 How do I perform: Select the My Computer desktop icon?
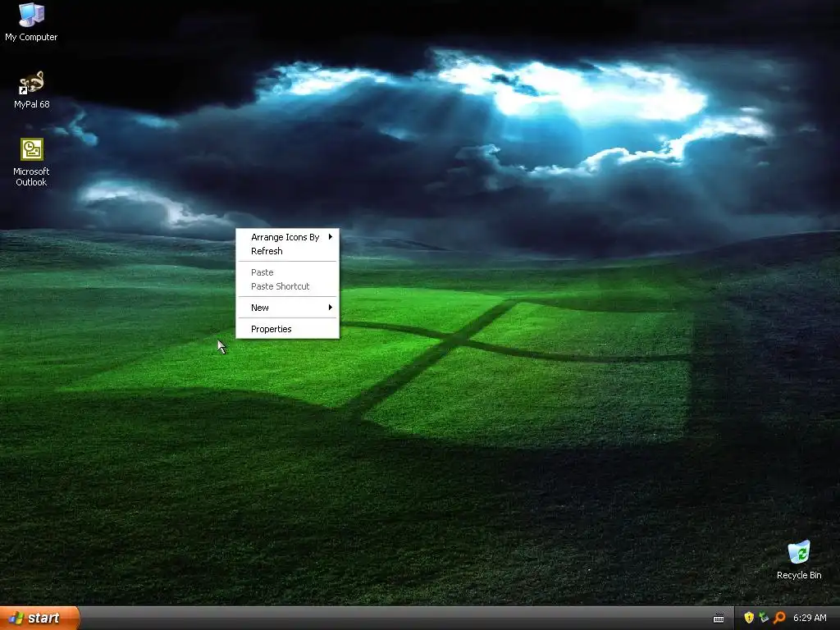tap(31, 21)
